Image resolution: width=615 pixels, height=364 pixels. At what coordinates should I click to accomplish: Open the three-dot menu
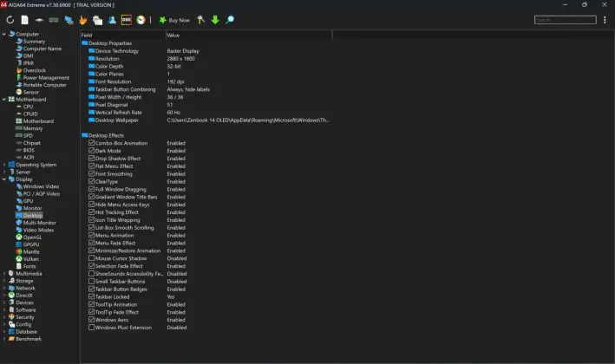(605, 20)
